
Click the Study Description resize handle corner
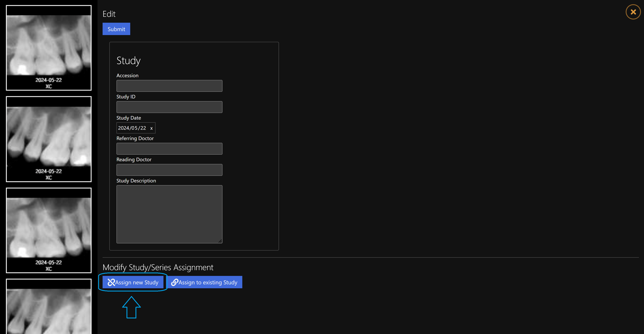(220, 241)
